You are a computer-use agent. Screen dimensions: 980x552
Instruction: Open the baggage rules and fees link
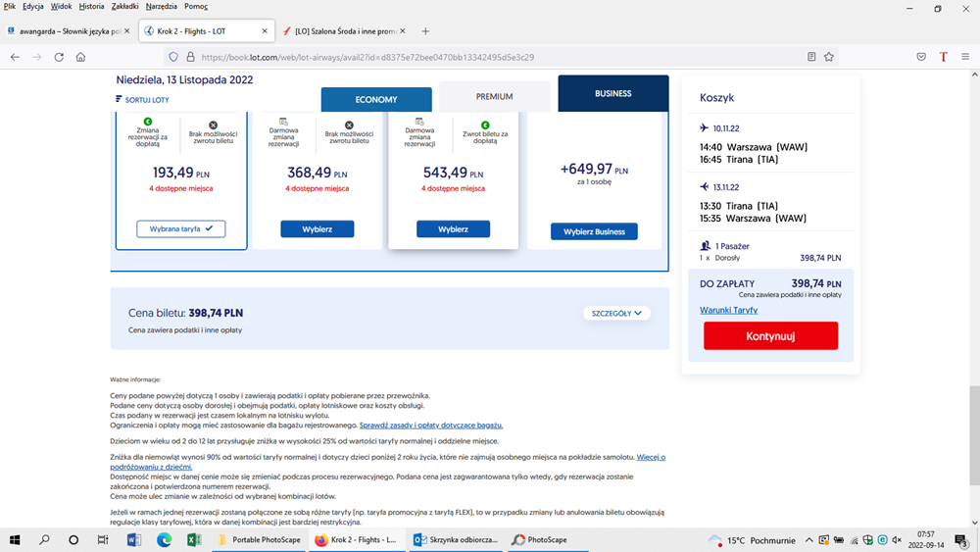(x=431, y=426)
